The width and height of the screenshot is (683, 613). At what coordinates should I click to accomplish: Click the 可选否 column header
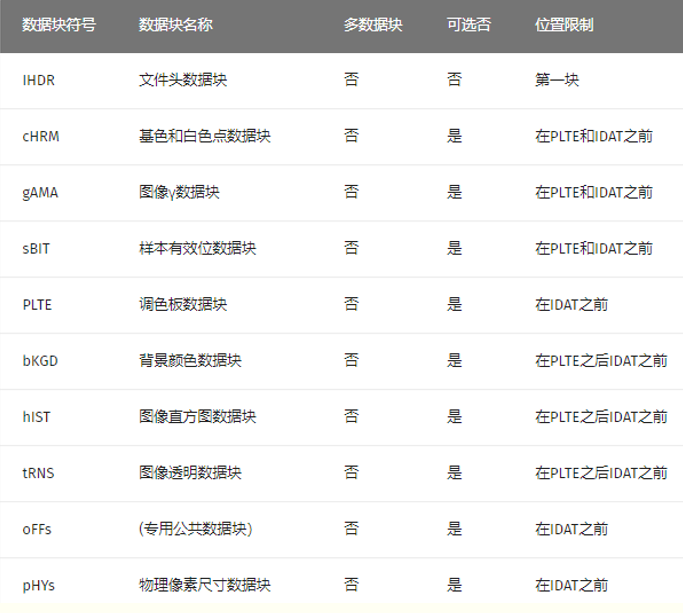point(469,25)
